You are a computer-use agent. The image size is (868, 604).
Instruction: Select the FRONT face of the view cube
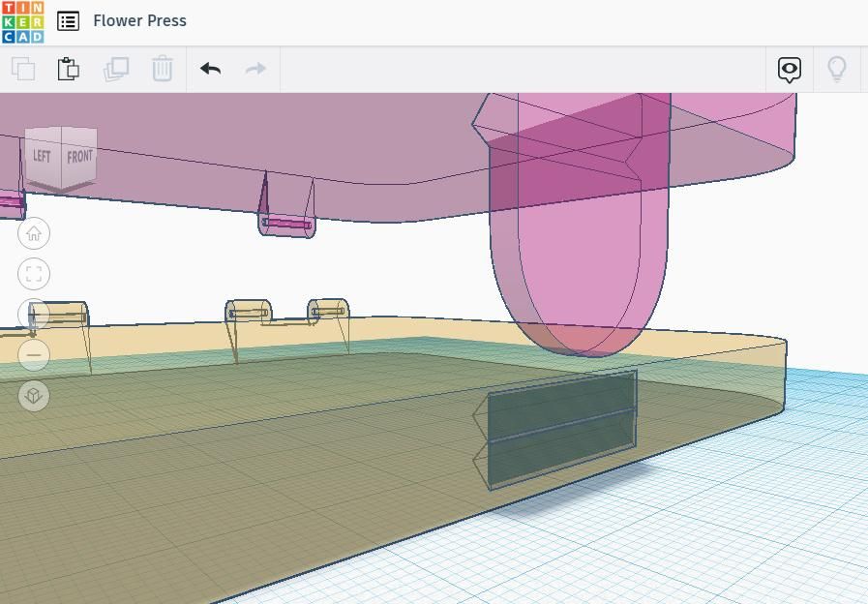(79, 156)
